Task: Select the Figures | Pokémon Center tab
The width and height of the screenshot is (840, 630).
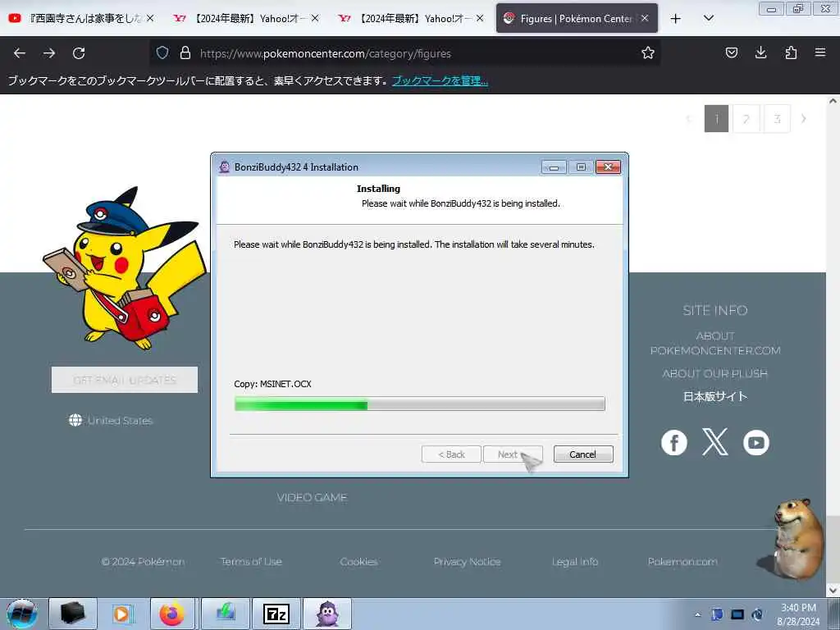Action: 577,18
